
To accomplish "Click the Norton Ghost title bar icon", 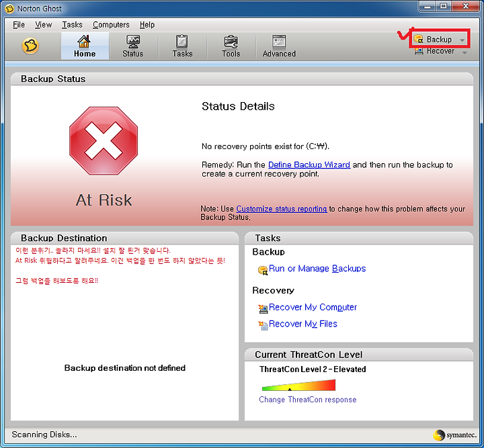I will tap(9, 9).
